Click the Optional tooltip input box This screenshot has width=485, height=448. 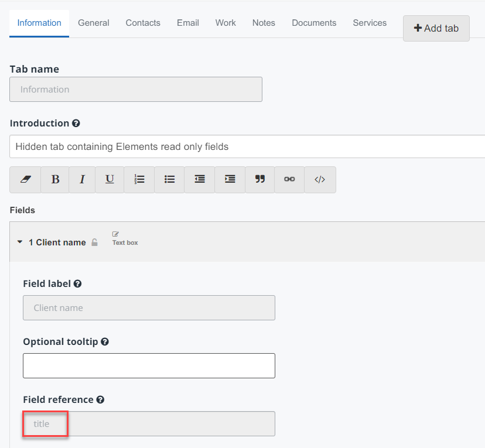click(x=149, y=365)
